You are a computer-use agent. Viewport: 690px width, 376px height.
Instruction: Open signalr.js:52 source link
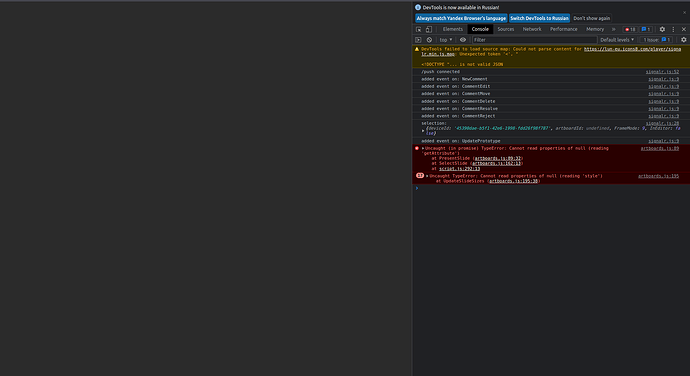(662, 72)
